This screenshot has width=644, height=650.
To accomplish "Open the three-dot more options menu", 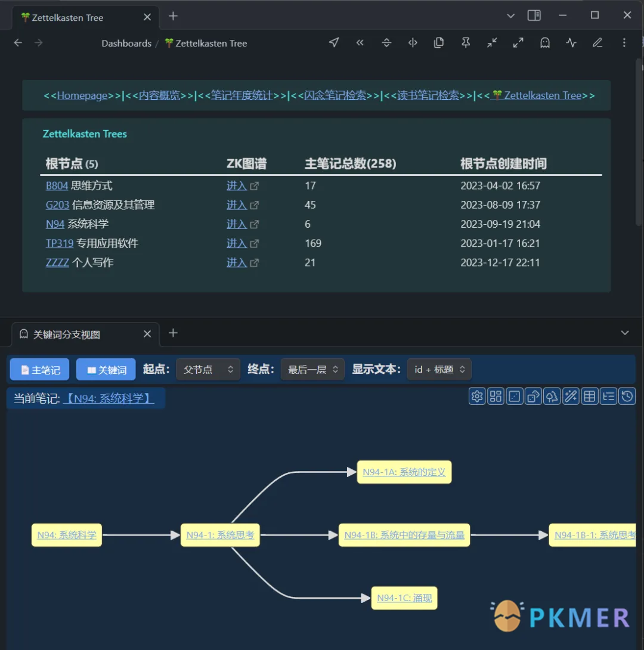I will coord(624,42).
